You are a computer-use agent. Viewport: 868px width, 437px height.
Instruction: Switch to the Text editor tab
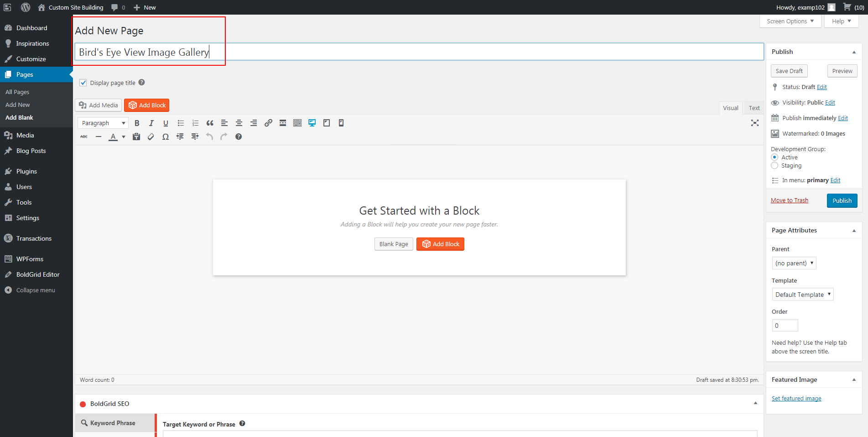point(754,108)
